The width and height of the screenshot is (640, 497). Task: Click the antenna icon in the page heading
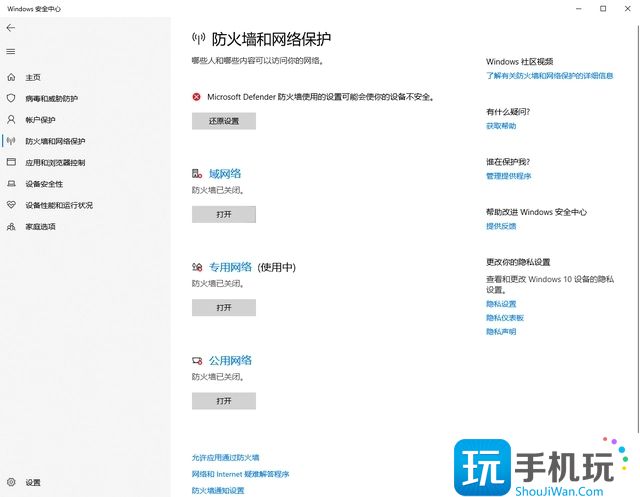coord(199,39)
